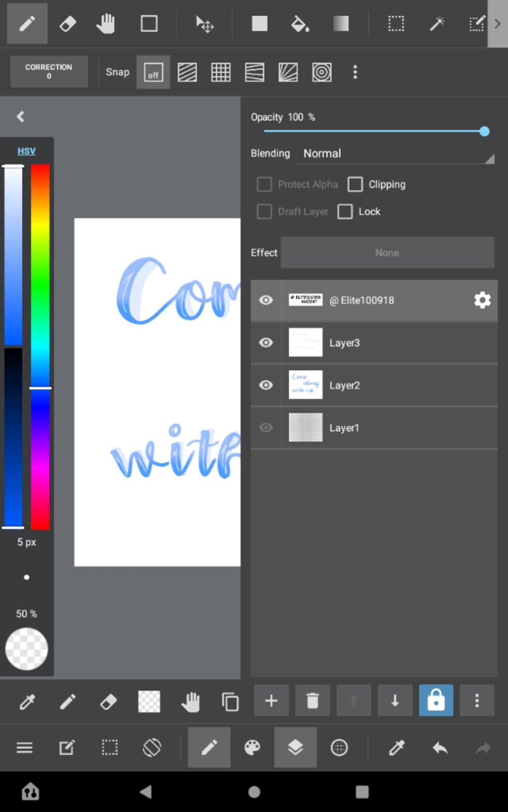Select the Fill rectangle tool
The height and width of the screenshot is (812, 508).
pos(259,23)
